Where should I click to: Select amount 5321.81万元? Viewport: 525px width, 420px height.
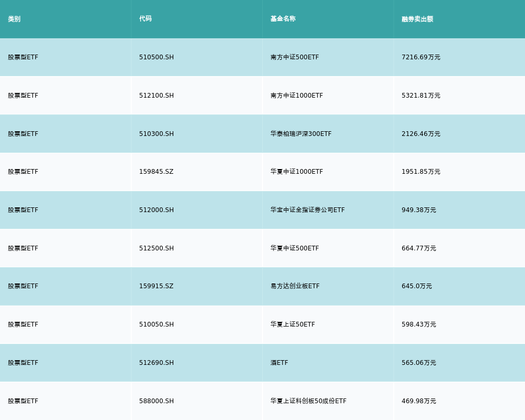pos(421,96)
